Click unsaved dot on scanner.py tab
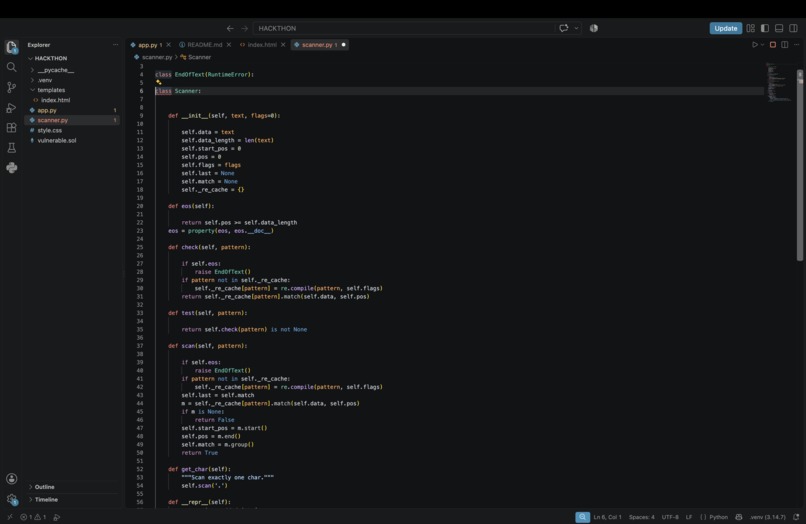Screen dimensions: 806x524 pyautogui.click(x=343, y=45)
